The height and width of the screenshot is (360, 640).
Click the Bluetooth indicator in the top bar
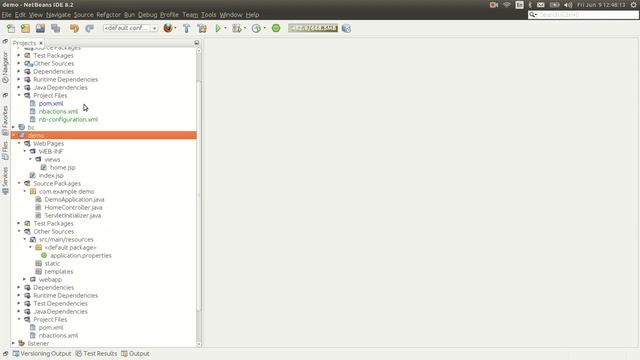[530, 5]
